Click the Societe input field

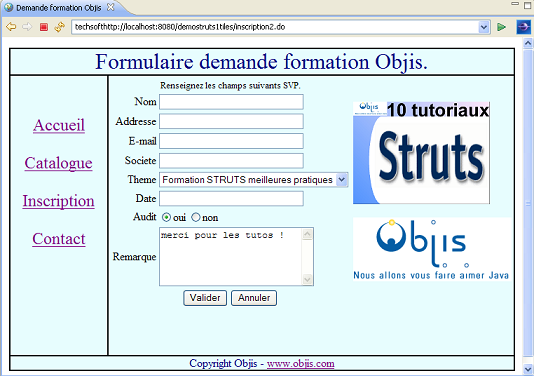231,161
